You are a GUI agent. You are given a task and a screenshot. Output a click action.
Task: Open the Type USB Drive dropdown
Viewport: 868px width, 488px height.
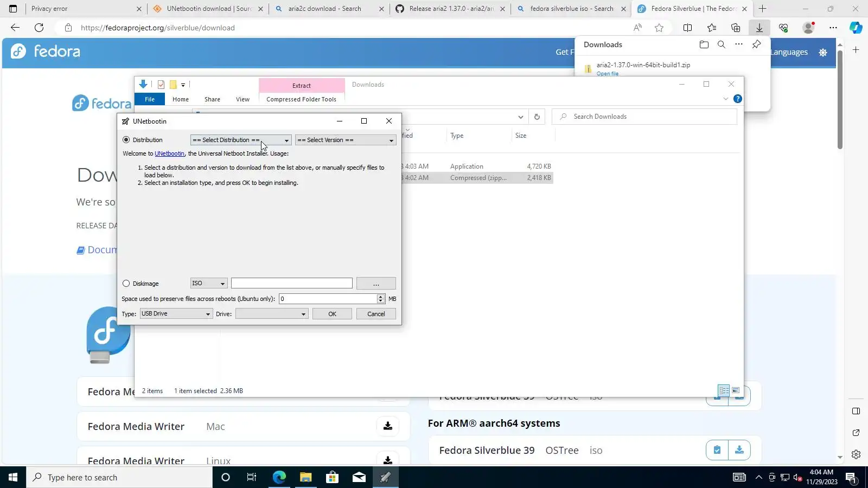coord(176,314)
